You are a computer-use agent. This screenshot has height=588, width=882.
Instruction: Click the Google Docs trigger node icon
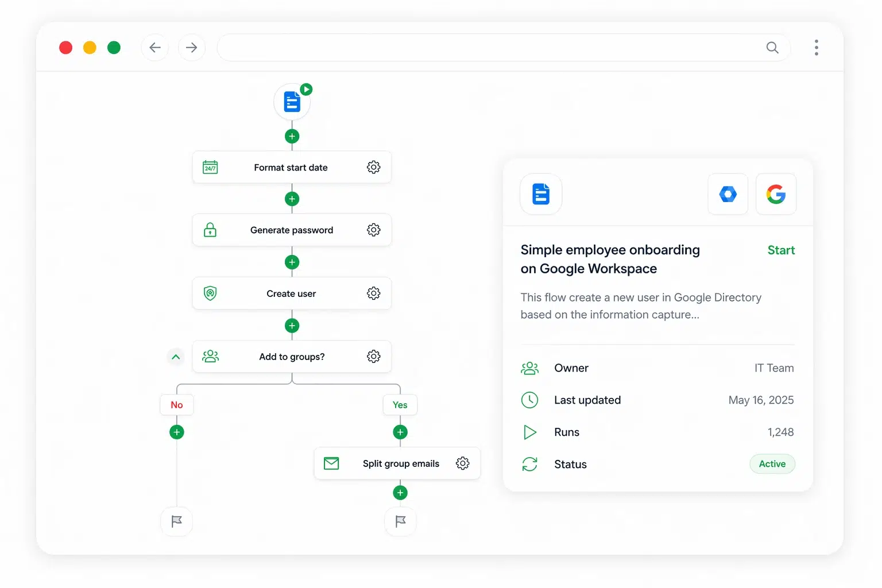coord(292,101)
